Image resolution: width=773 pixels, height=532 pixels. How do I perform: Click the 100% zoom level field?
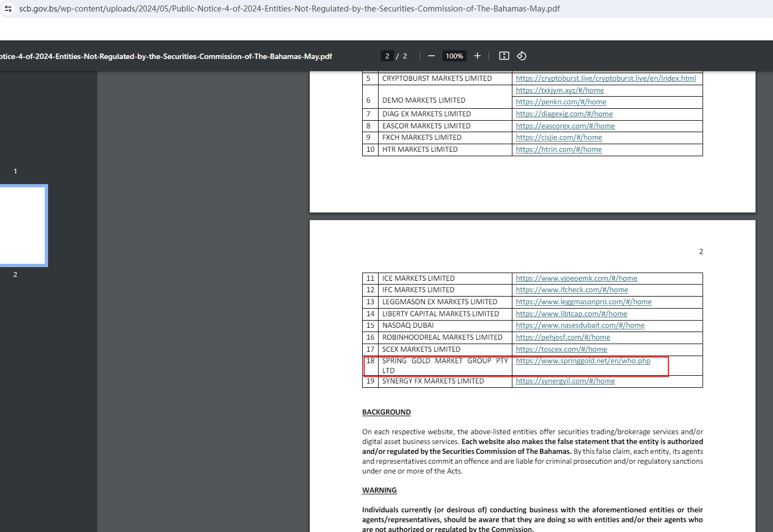(x=455, y=56)
